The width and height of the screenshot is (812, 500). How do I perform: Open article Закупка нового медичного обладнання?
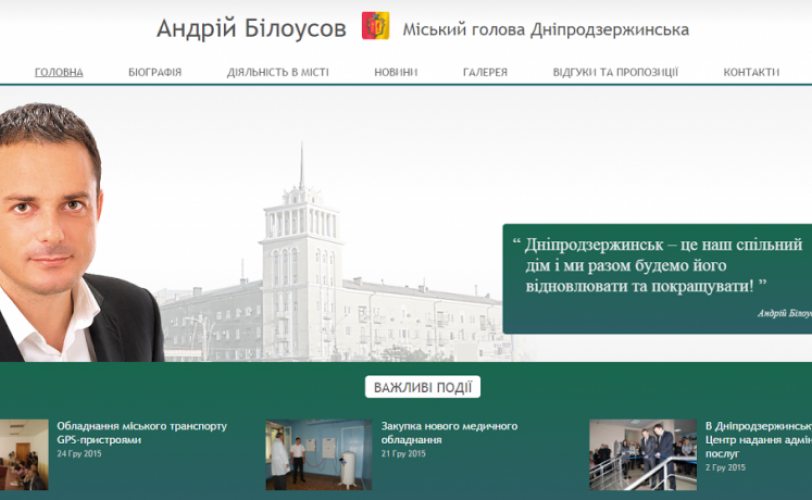pyautogui.click(x=450, y=433)
